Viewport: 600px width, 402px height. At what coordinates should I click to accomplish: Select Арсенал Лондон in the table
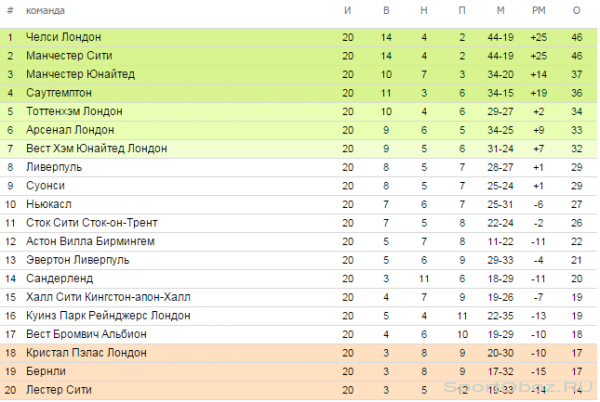click(x=70, y=130)
